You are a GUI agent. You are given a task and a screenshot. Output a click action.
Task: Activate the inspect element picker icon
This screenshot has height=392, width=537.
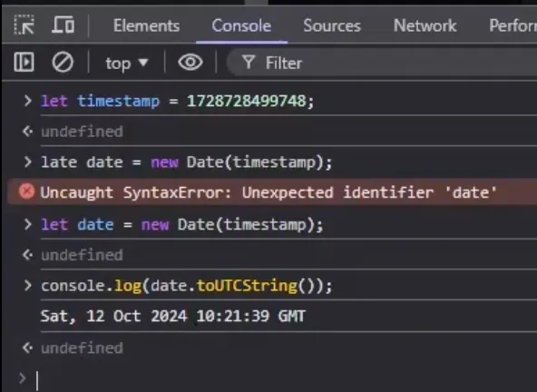coord(24,25)
